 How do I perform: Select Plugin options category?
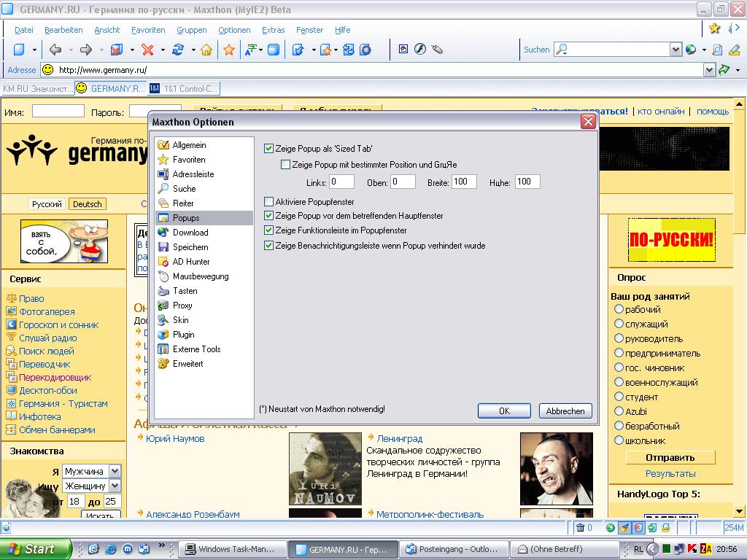point(183,334)
